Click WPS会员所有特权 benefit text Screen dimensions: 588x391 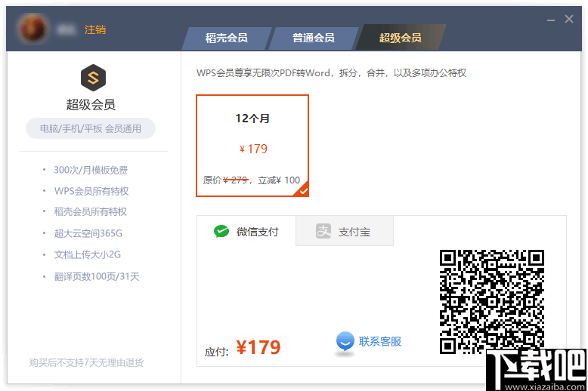pyautogui.click(x=91, y=191)
